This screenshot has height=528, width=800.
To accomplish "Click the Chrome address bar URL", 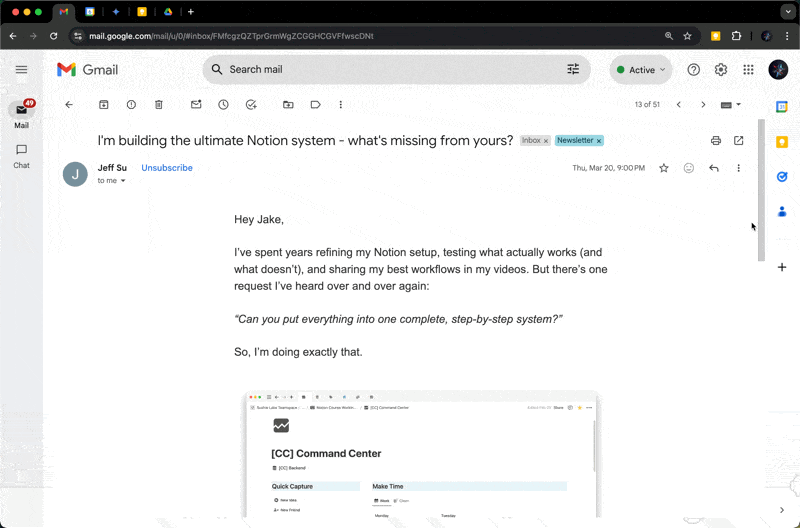I will coord(231,36).
